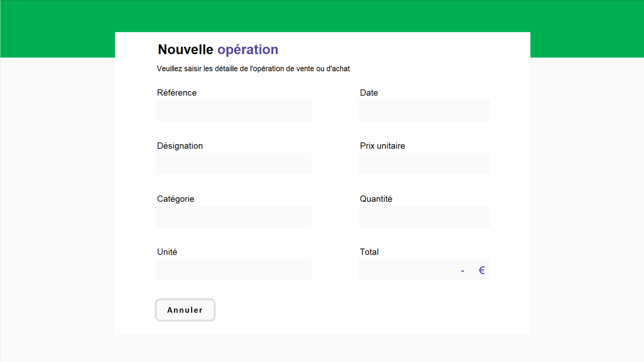Focus the Date input field

(424, 111)
